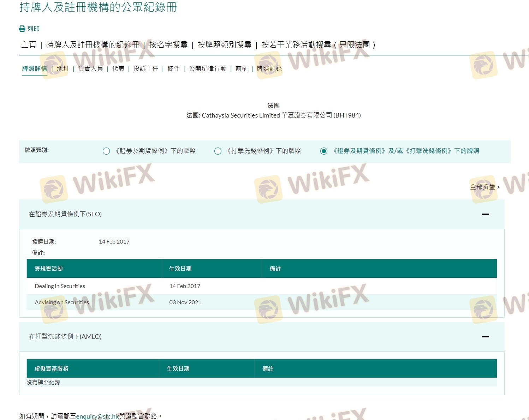This screenshot has width=529, height=420.
Task: Click the enquiry@sfc.hk email link
Action: [97, 416]
